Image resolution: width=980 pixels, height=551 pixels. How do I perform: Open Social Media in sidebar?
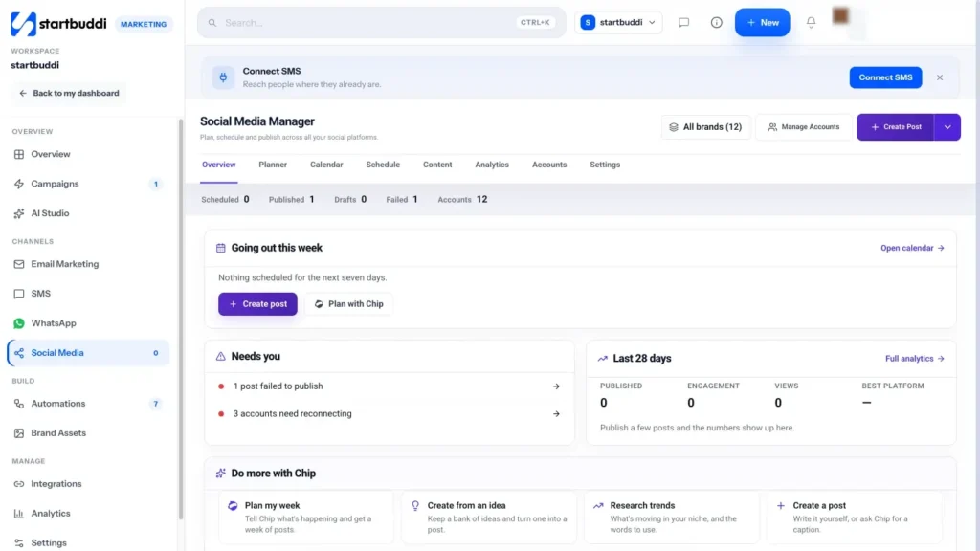click(x=87, y=353)
